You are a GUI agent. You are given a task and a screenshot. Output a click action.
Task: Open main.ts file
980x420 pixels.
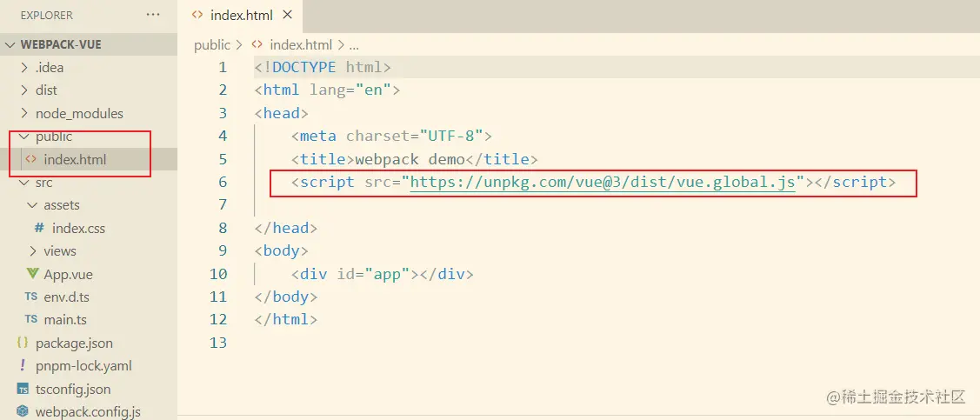(x=89, y=319)
